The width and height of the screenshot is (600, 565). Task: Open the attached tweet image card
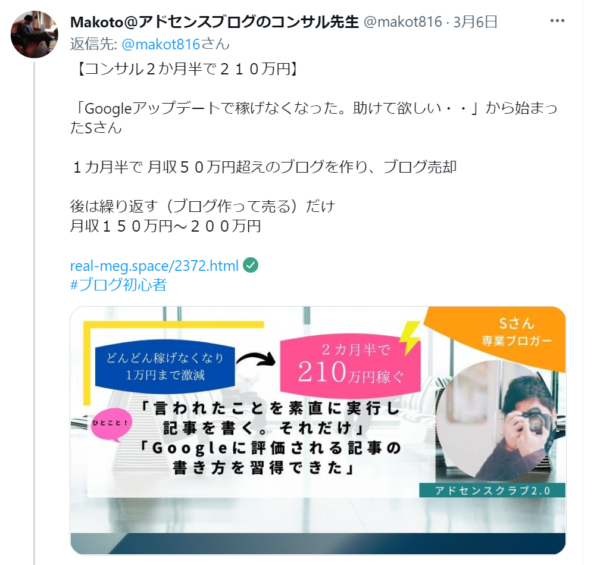click(x=318, y=430)
